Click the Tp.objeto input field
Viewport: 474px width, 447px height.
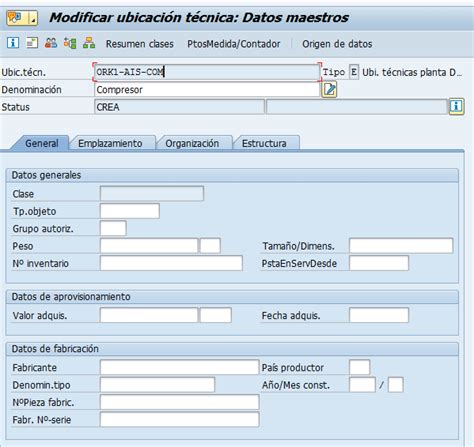130,211
